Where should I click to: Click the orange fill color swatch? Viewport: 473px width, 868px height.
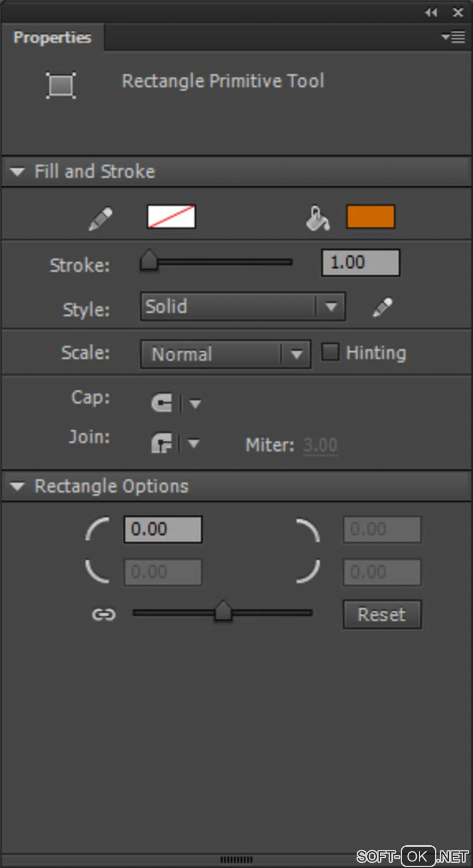pyautogui.click(x=371, y=217)
